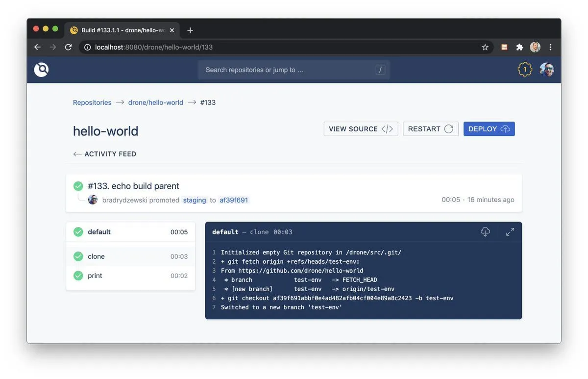Open browser extensions puzzle icon
This screenshot has height=379, width=588.
(520, 47)
